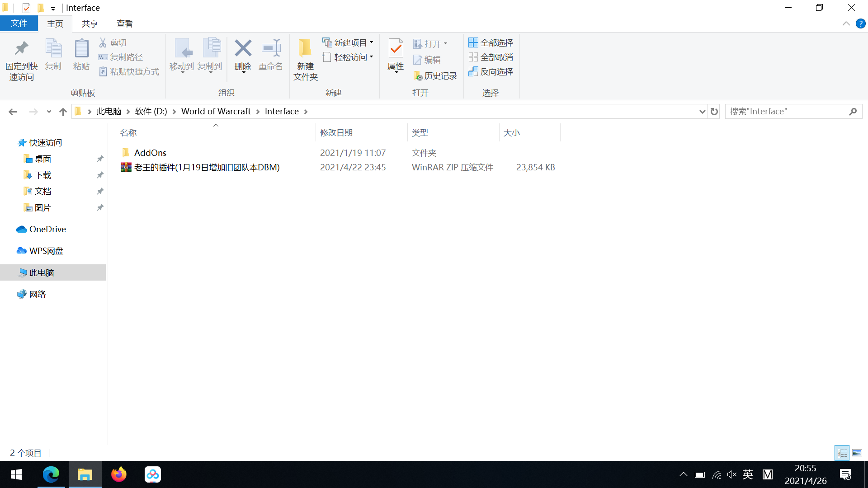Image resolution: width=868 pixels, height=488 pixels.
Task: Navigate to World of Warcraft in breadcrumb
Action: coord(216,111)
